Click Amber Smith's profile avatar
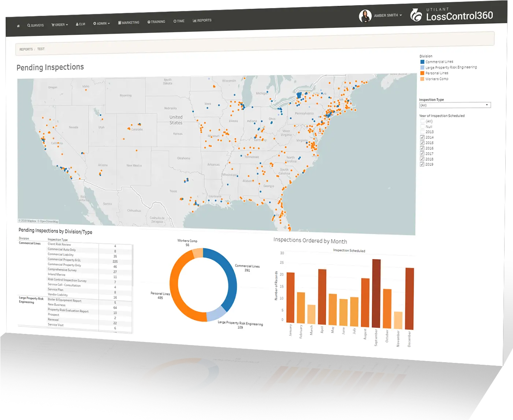Screen dimensions: 513x420 365,16
